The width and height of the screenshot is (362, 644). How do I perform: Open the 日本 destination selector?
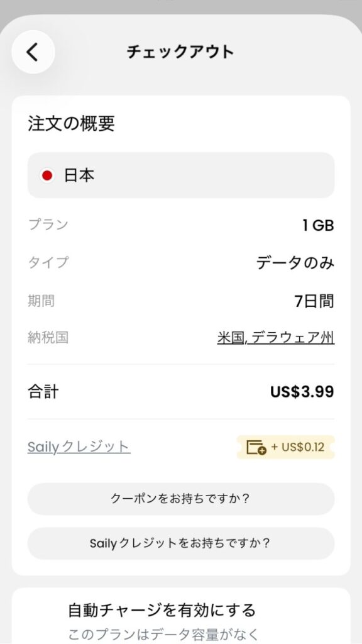(x=180, y=175)
